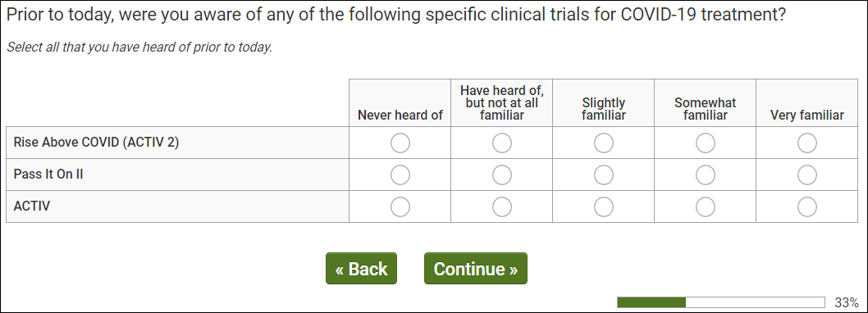Mark Rise Above COVID as heard of, not familiar
This screenshot has height=313, width=868.
pyautogui.click(x=502, y=143)
